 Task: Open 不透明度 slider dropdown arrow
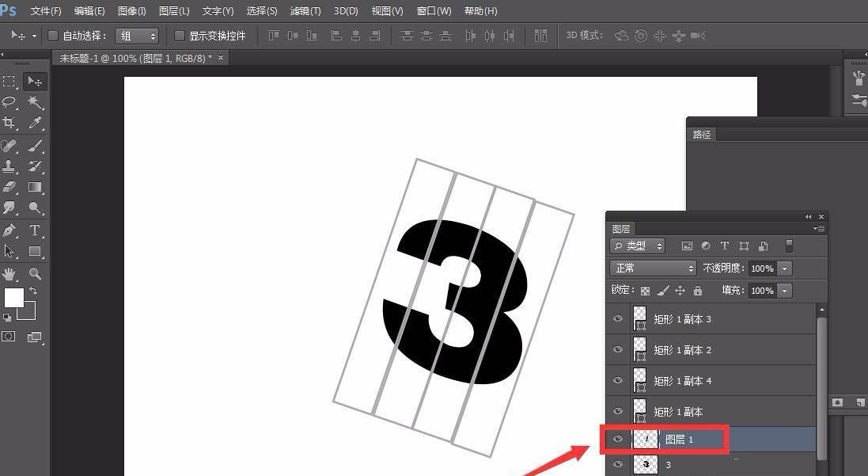pos(784,268)
